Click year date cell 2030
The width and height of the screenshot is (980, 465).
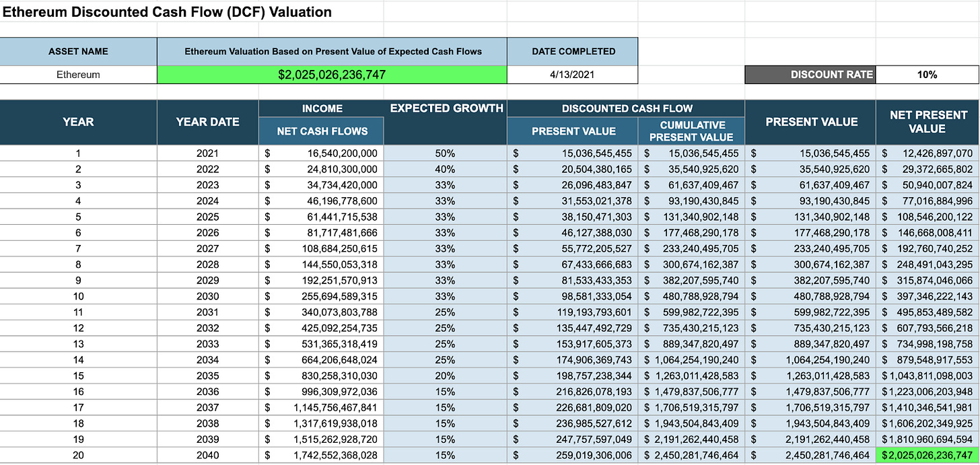point(207,296)
